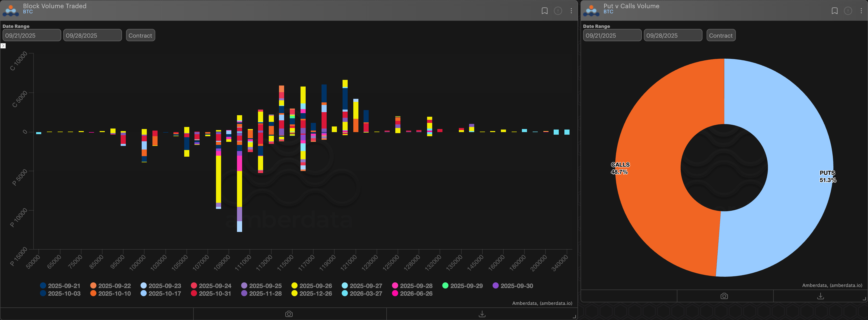Download the Put v Calls data
Screen dimensions: 868x320
pos(820,296)
